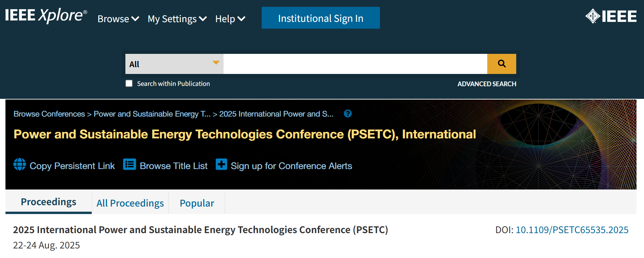Open the DOI 10.1109/PSETC65535.2025 link

pos(572,230)
